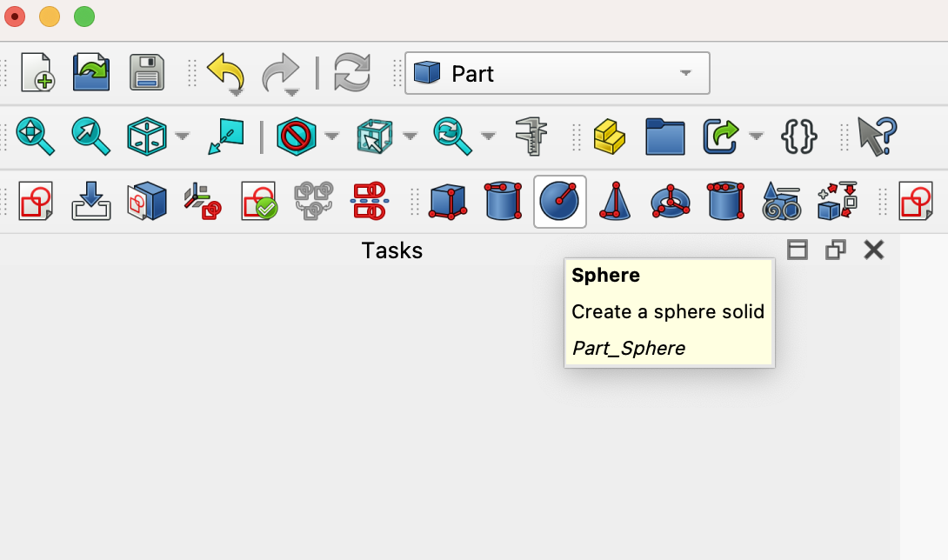Open the expression editor braces button
Viewport: 948px width, 560px height.
(x=801, y=137)
